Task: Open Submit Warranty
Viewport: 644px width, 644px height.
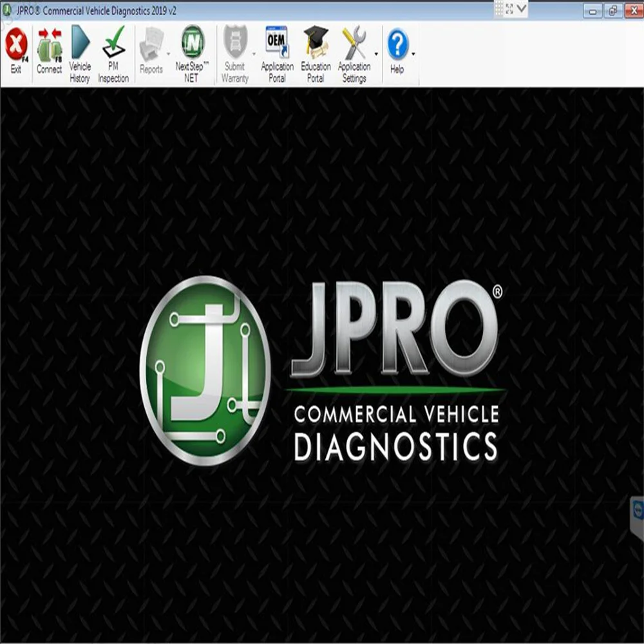Action: [235, 54]
